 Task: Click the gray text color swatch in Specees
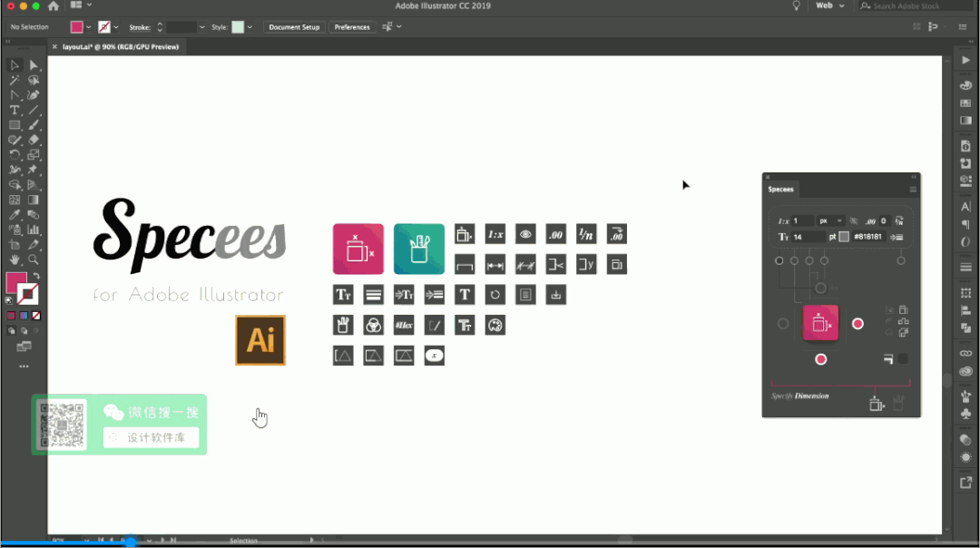(845, 237)
